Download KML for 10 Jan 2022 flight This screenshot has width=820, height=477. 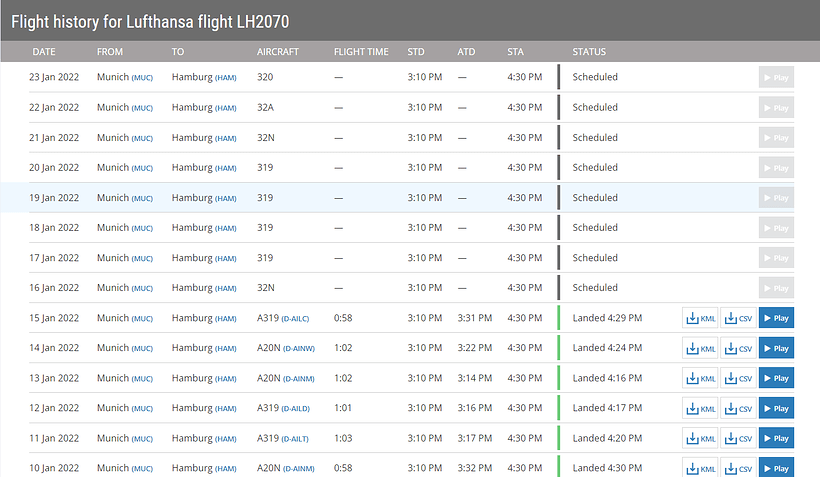tap(700, 467)
